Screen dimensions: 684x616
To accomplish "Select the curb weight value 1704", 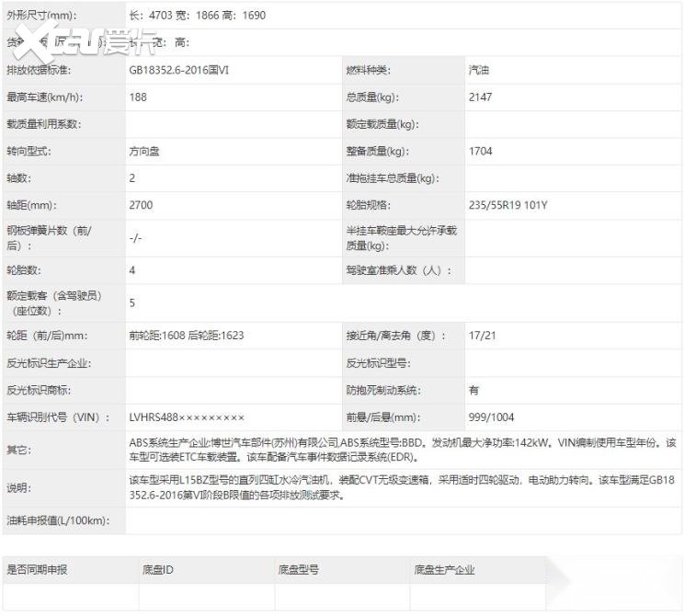I will tap(481, 152).
